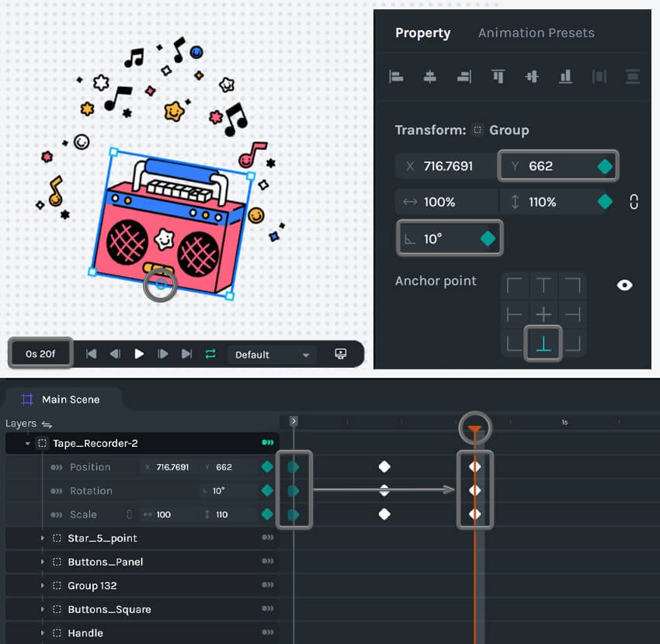This screenshot has height=644, width=660.
Task: Set anchor point to top-right
Action: click(572, 286)
